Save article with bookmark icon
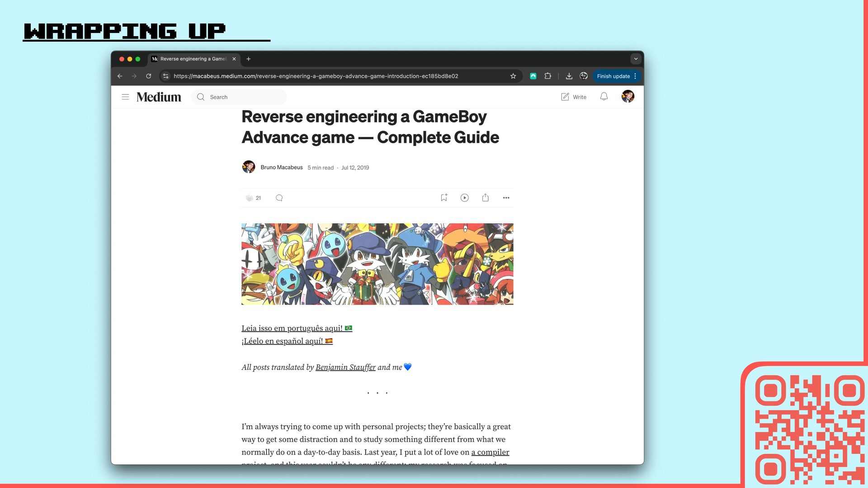The height and width of the screenshot is (488, 868). coord(443,197)
